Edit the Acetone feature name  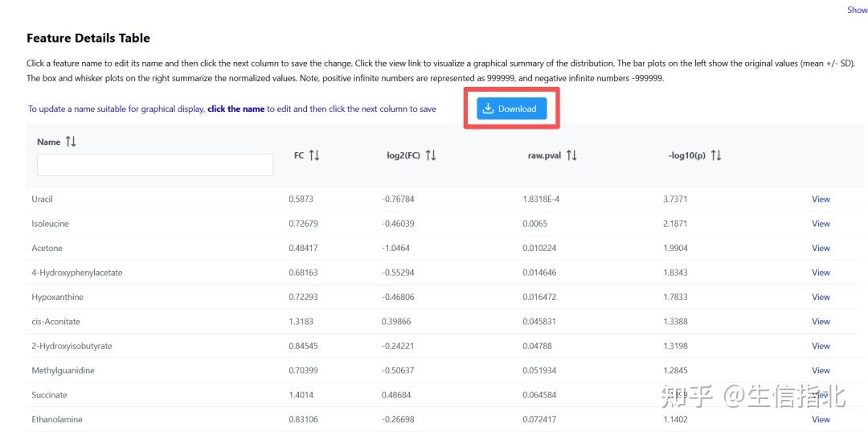(x=47, y=248)
